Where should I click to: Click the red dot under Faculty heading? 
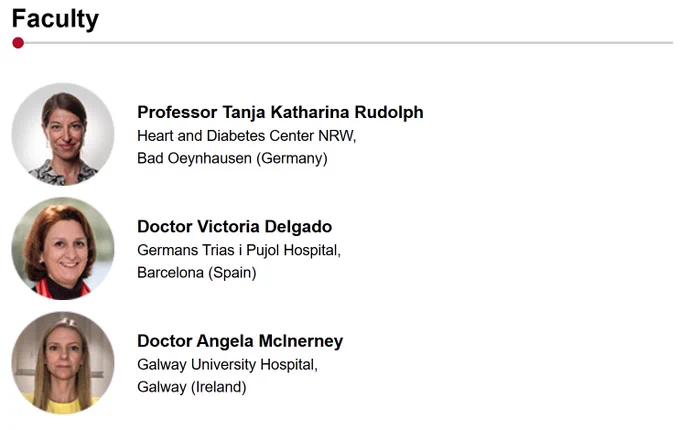coord(18,43)
